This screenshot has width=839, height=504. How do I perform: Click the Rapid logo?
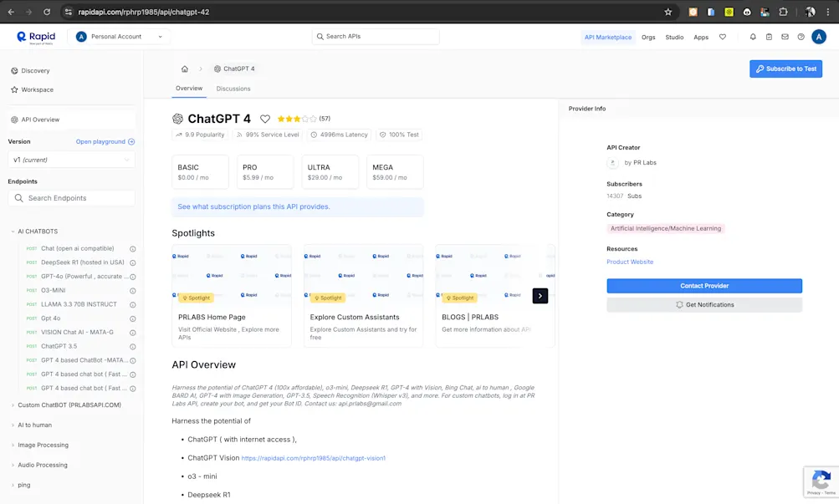[x=36, y=37]
